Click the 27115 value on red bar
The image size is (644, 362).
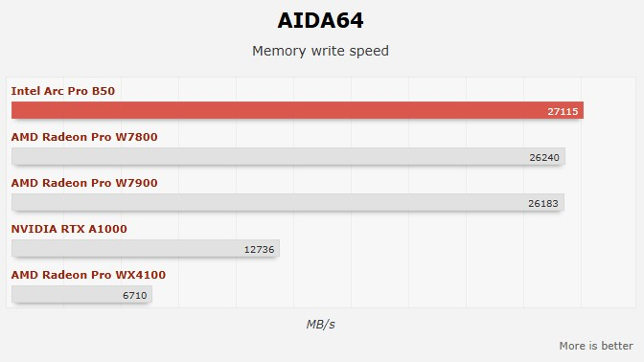(x=563, y=111)
